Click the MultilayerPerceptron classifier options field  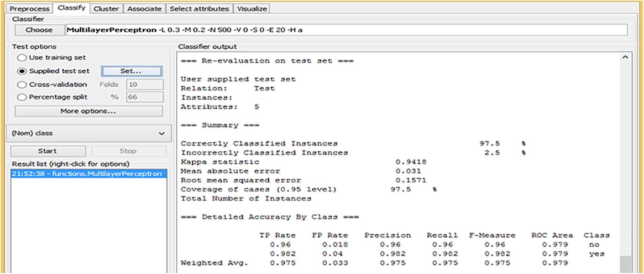(346, 30)
